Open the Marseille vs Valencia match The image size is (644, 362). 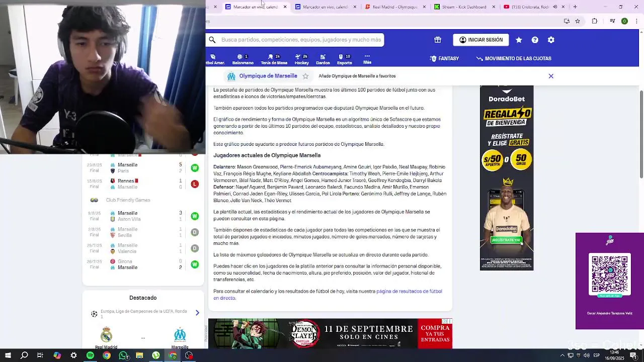143,248
